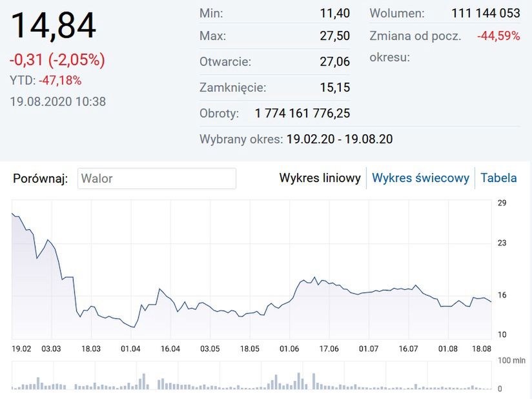Click the Min value 11,40
The height and width of the screenshot is (399, 532).
pyautogui.click(x=334, y=13)
